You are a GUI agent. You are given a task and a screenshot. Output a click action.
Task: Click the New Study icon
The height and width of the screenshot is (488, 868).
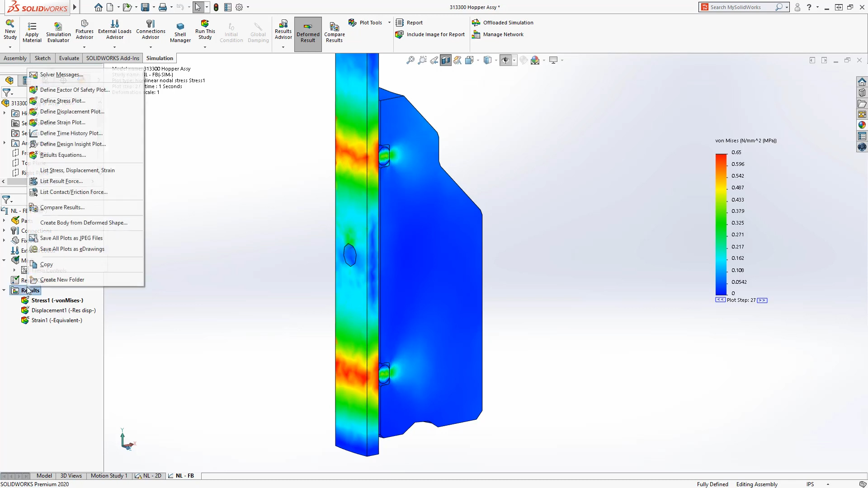tap(10, 30)
